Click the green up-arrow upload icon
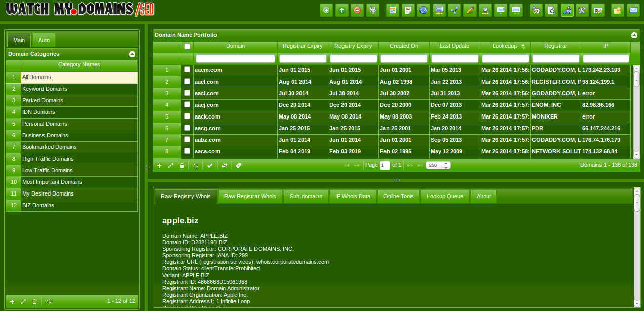The height and width of the screenshot is (311, 644). pyautogui.click(x=342, y=10)
